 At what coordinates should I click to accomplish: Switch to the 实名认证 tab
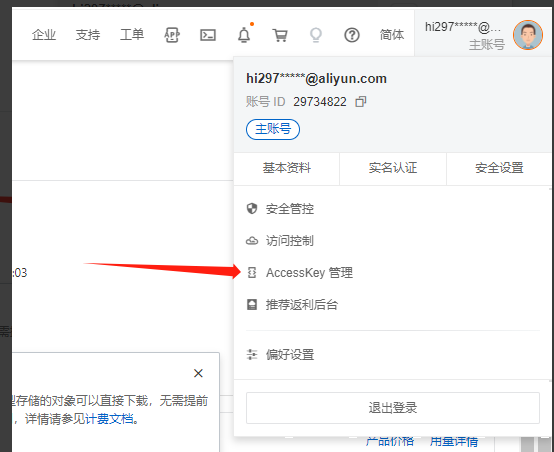(393, 168)
